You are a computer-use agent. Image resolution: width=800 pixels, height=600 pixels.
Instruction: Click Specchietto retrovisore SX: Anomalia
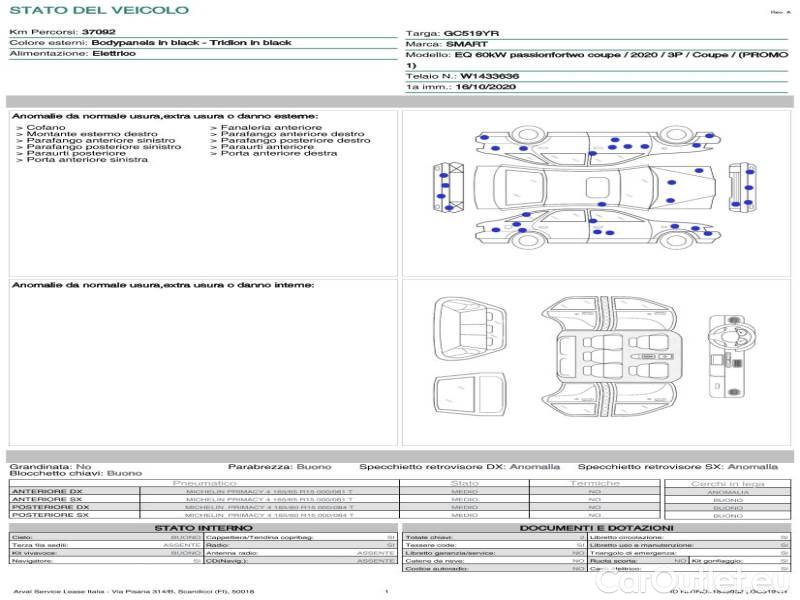[x=678, y=467]
